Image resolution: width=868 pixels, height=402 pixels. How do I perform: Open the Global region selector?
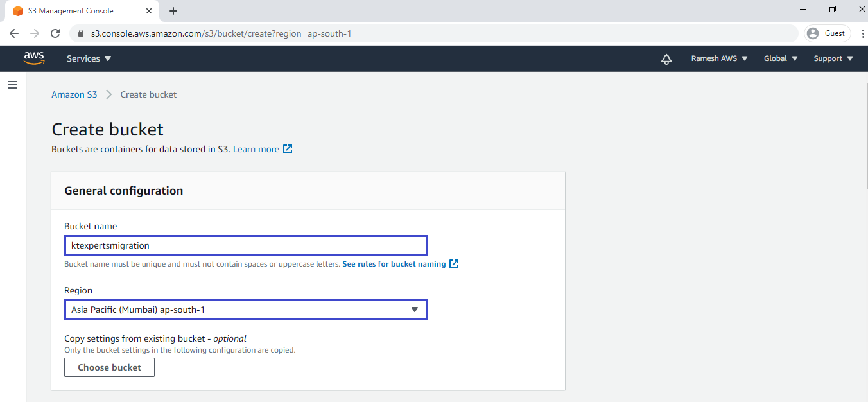coord(781,58)
